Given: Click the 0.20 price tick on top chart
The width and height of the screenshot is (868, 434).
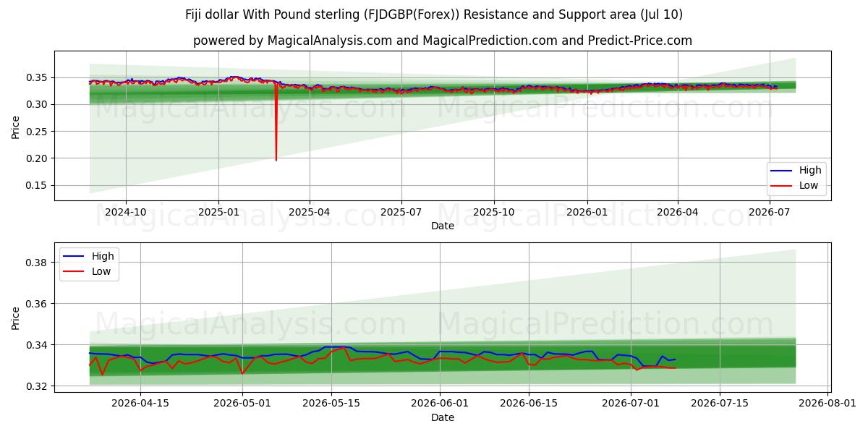Looking at the screenshot, I should [38, 158].
